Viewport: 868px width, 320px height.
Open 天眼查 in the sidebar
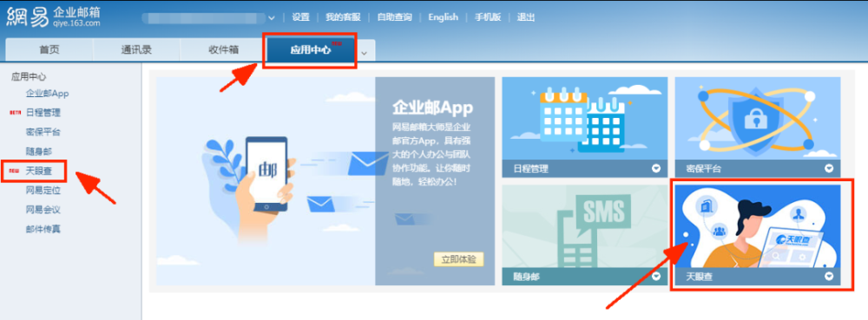coord(38,171)
